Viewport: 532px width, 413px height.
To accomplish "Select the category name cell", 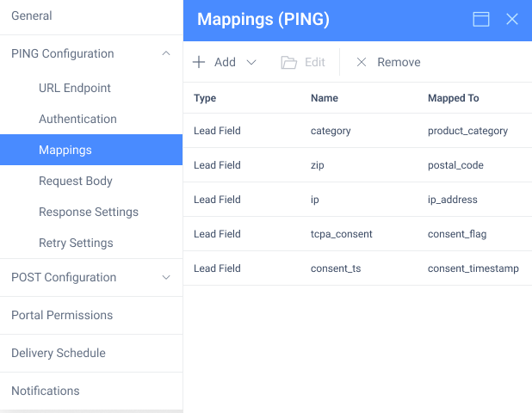I will [331, 131].
